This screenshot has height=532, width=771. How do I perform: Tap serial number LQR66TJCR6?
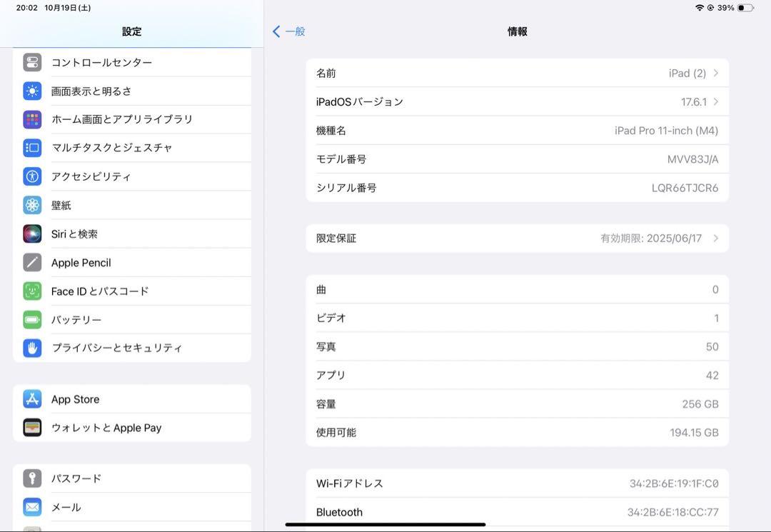tap(685, 188)
